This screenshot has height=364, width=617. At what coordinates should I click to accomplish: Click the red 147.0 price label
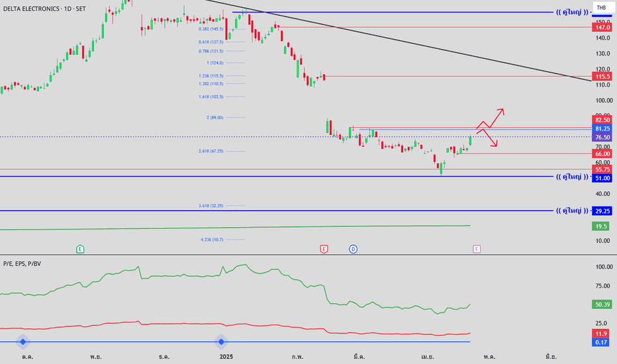tap(602, 27)
